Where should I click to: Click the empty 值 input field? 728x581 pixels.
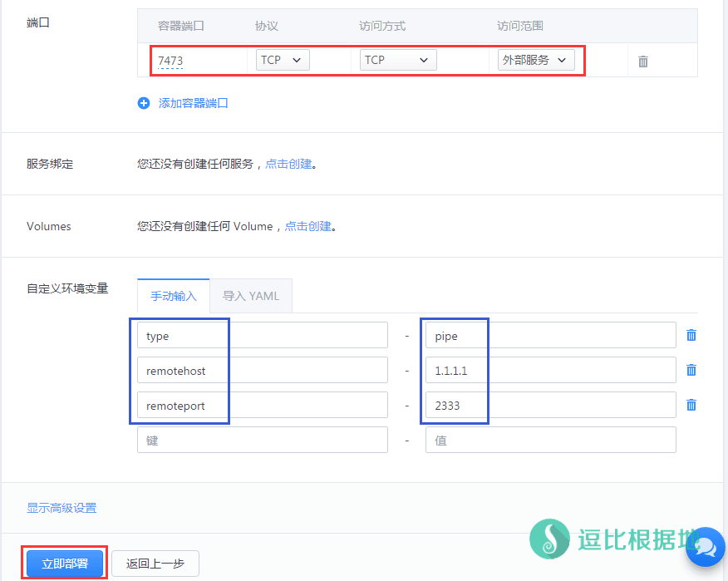[550, 440]
